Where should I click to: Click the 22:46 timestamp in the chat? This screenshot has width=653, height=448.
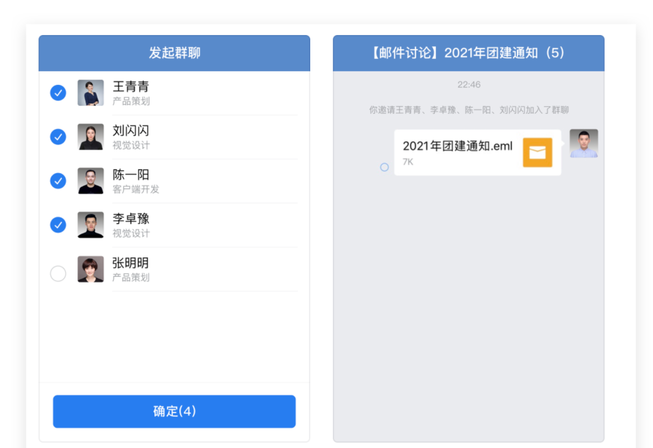tap(468, 85)
